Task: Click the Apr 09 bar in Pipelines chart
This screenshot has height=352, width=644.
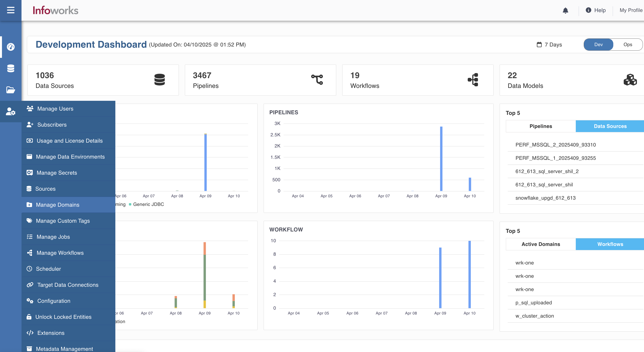Action: [441, 159]
